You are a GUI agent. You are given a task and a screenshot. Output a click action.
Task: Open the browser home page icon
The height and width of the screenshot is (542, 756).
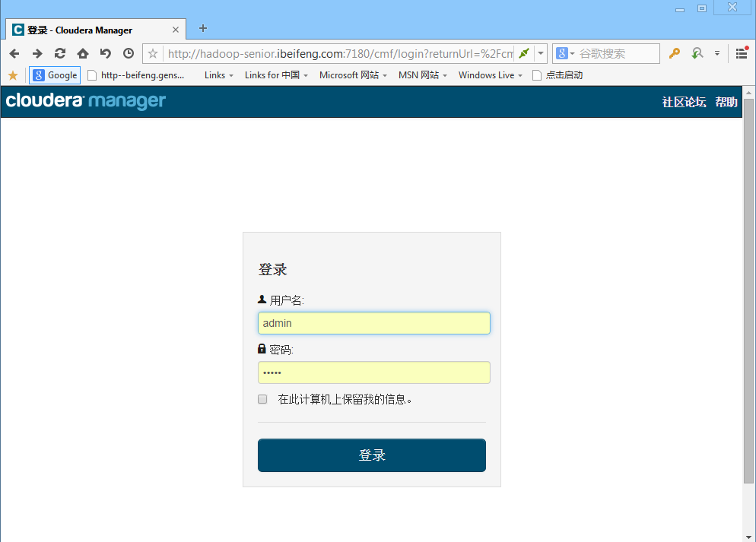point(83,53)
